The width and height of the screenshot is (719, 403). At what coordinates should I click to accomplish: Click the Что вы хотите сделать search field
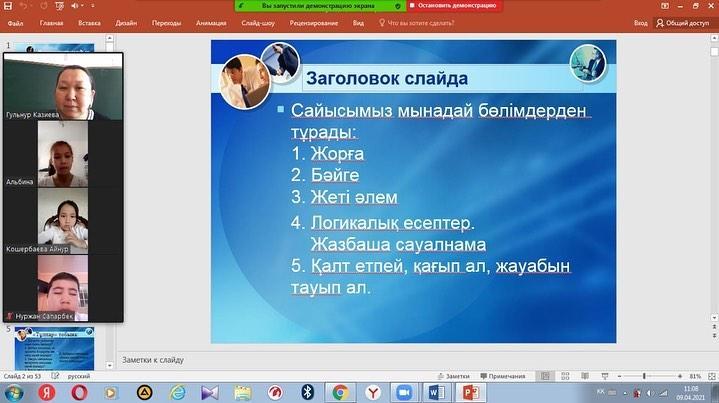431,21
